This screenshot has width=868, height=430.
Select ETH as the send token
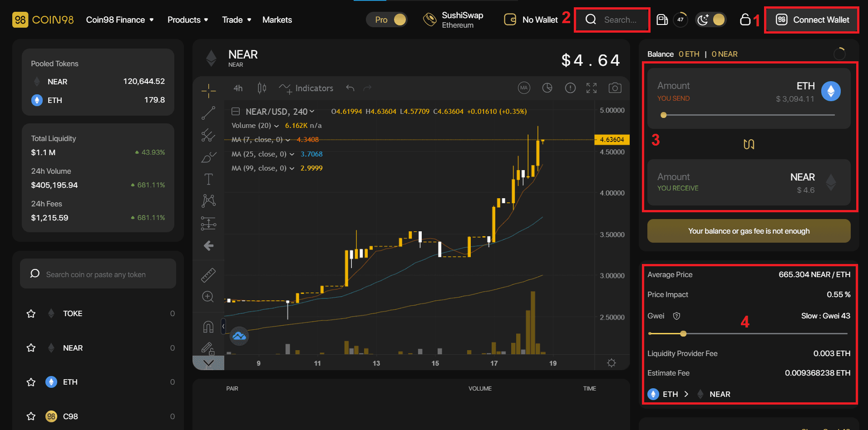818,91
